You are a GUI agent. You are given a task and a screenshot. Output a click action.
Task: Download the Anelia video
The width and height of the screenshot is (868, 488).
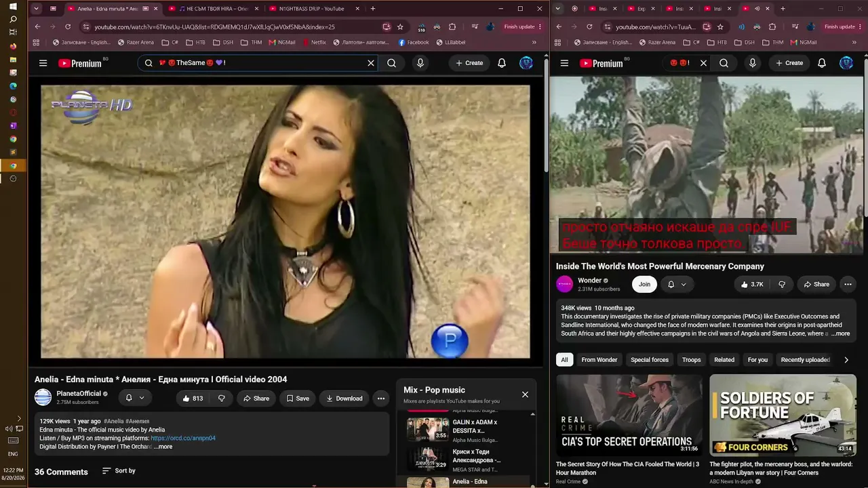[344, 399]
